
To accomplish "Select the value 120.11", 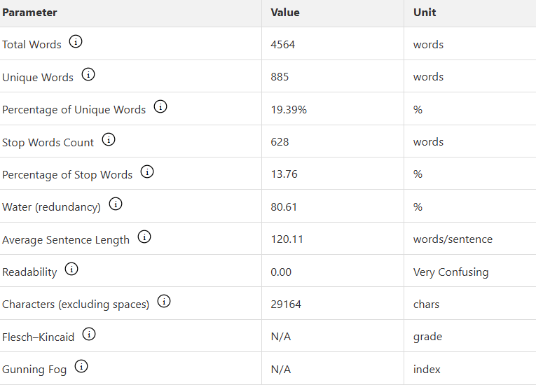I will pos(287,239).
